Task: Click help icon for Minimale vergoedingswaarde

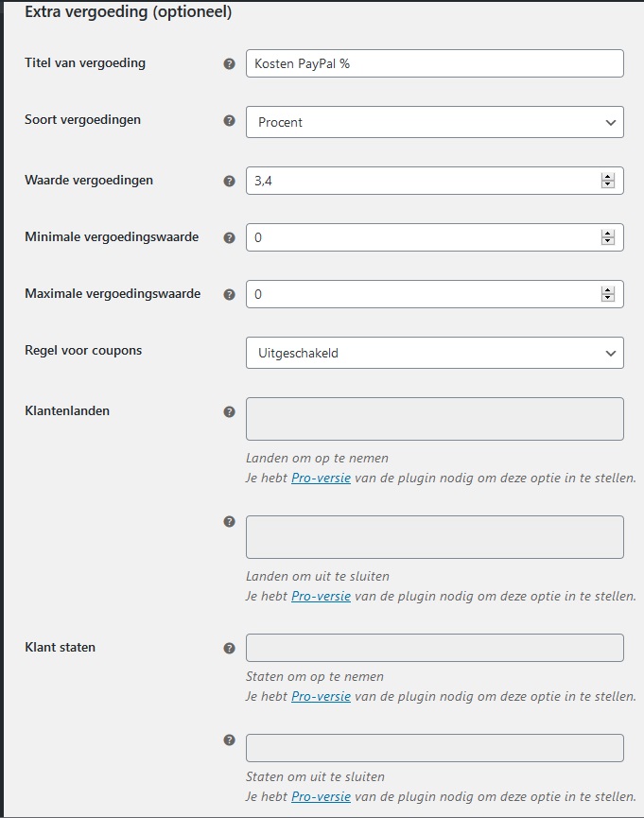Action: (229, 238)
